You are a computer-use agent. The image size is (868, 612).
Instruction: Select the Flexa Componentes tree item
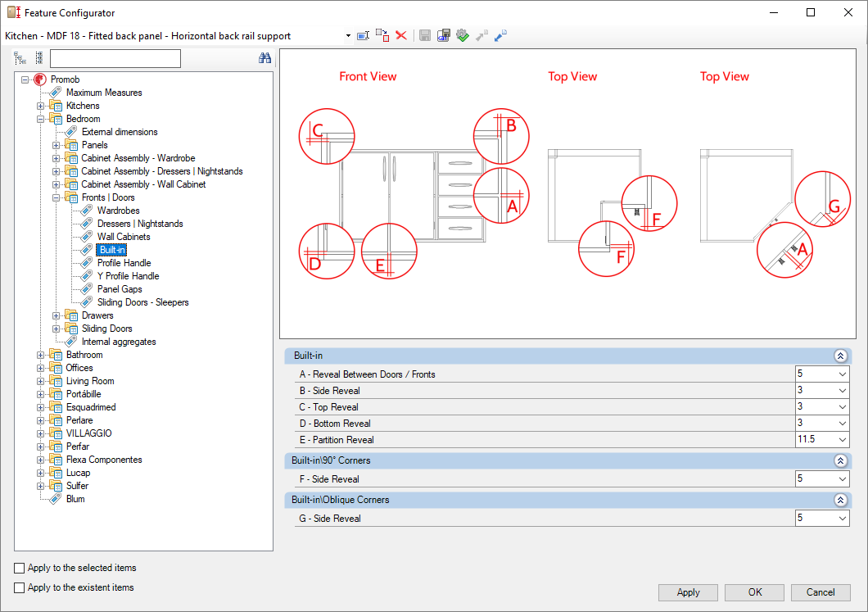click(x=104, y=460)
